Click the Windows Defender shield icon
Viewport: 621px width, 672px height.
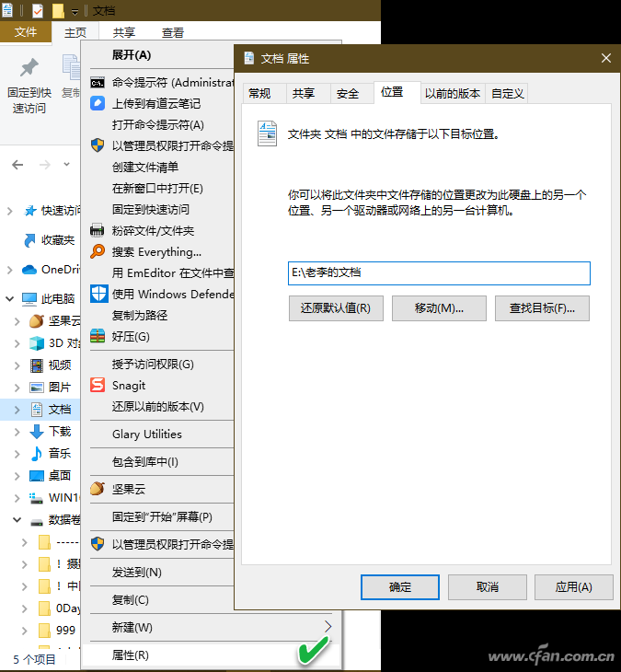coord(98,294)
